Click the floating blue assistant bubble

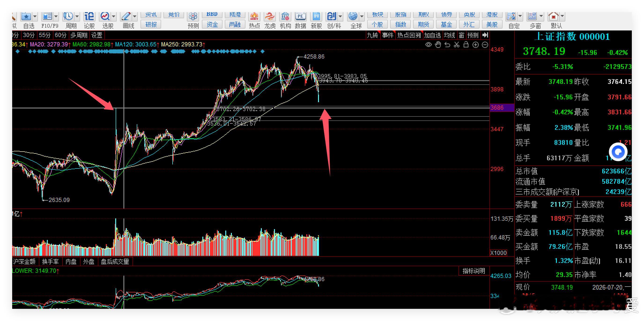(618, 152)
